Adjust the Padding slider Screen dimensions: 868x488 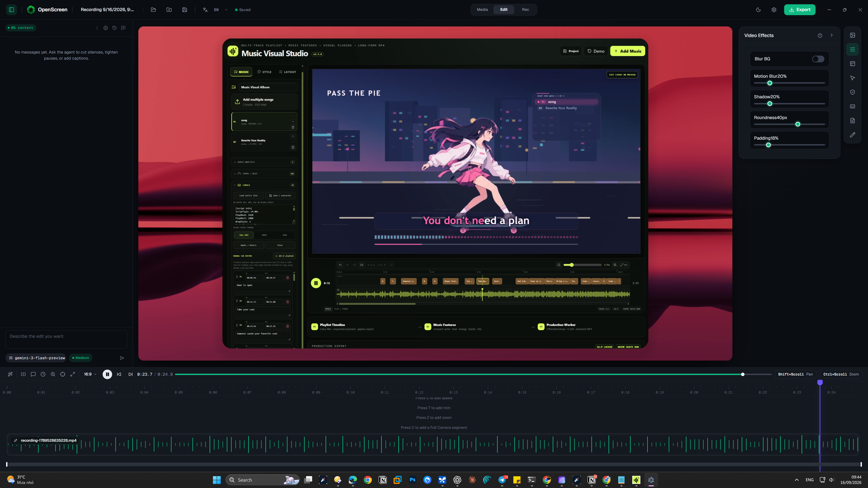pos(790,145)
